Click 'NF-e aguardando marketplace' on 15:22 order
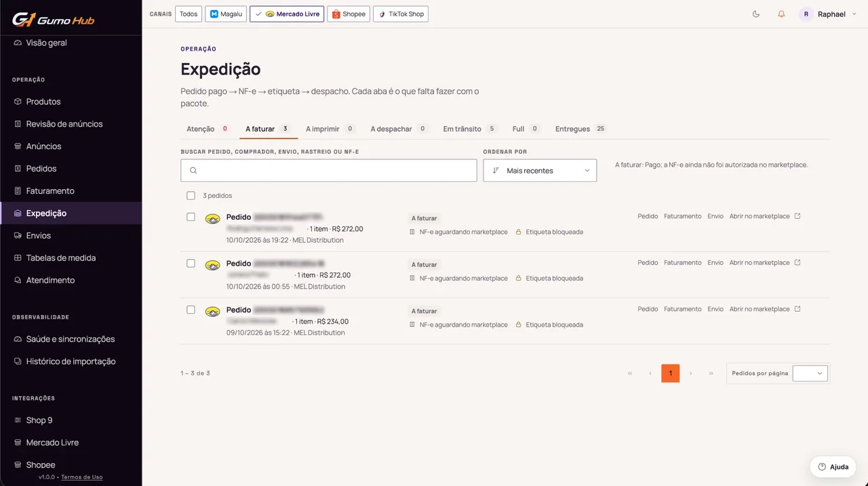 [463, 325]
